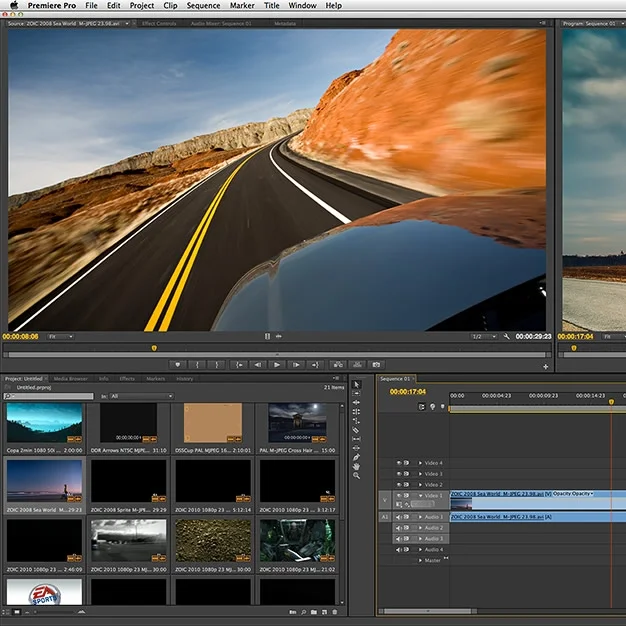Switch to the Media Browser tab

click(x=70, y=378)
